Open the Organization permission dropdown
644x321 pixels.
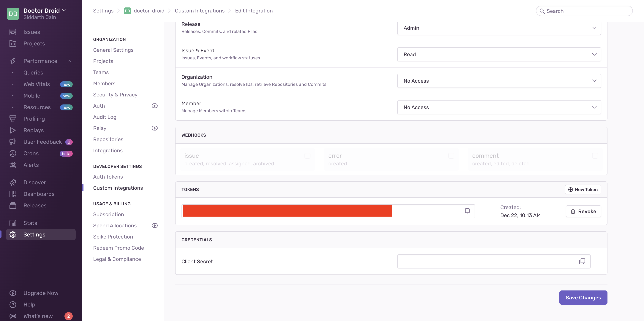tap(499, 81)
